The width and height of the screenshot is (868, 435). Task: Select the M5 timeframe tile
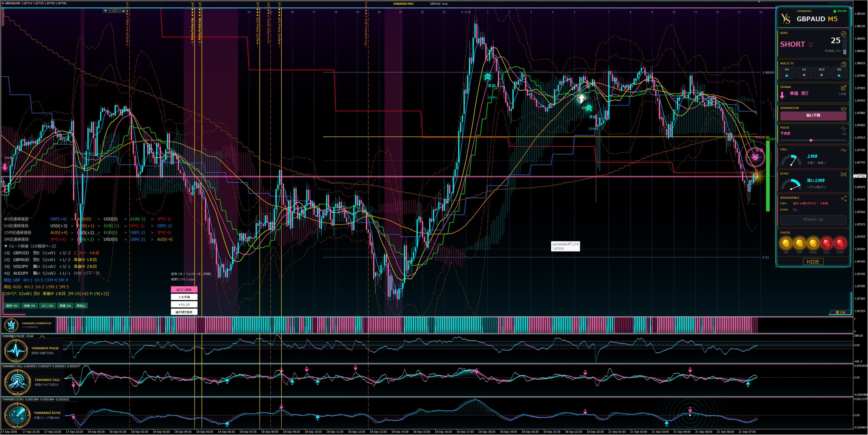[839, 72]
